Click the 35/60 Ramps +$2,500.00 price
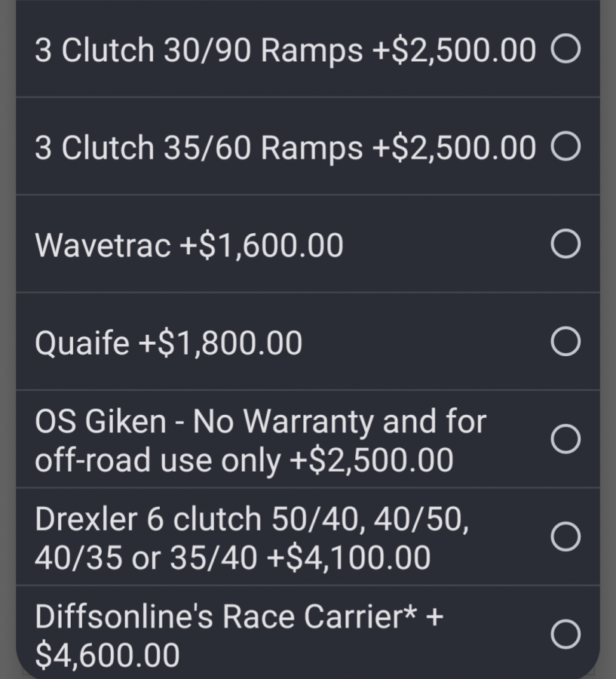The image size is (616, 679). tap(454, 148)
